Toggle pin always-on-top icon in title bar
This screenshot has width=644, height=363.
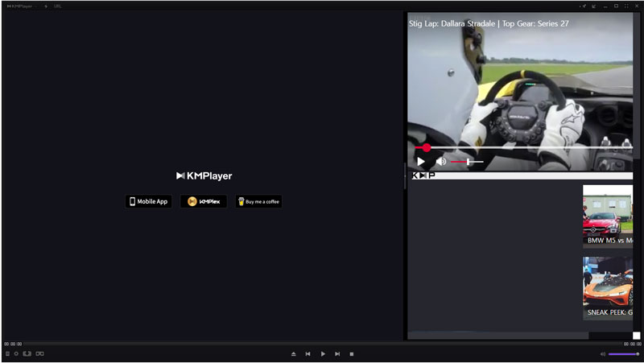click(x=584, y=6)
